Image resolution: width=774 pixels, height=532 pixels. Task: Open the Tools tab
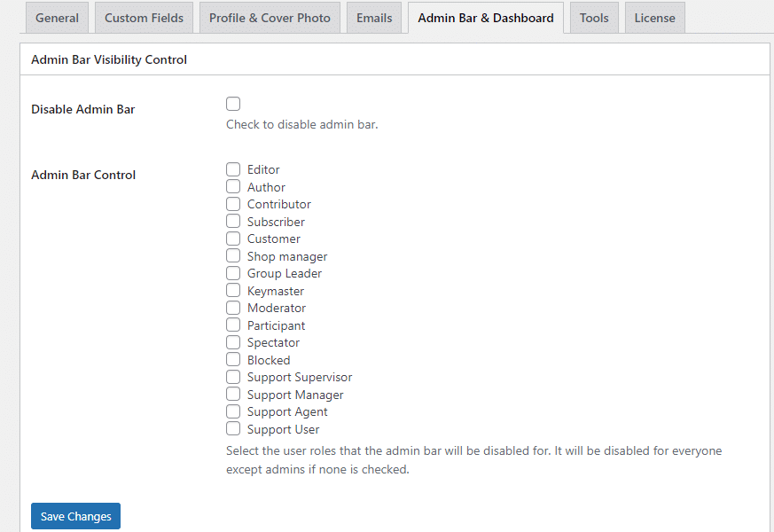[x=593, y=17]
